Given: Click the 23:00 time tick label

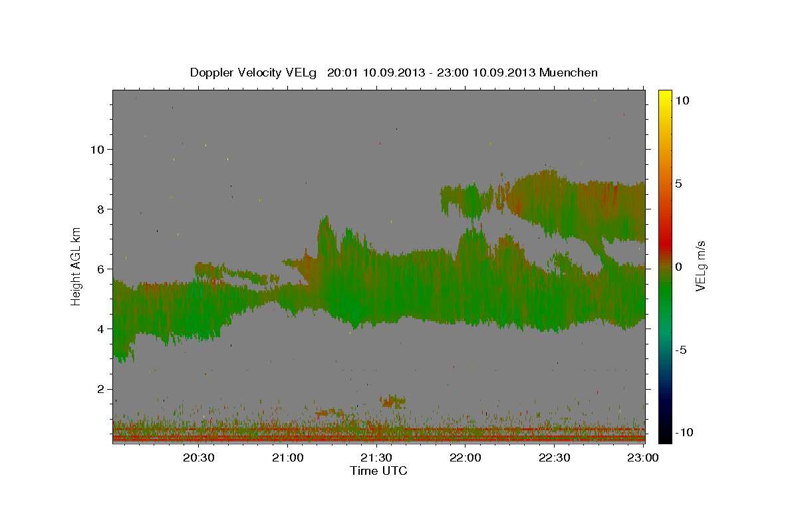Looking at the screenshot, I should click(642, 458).
